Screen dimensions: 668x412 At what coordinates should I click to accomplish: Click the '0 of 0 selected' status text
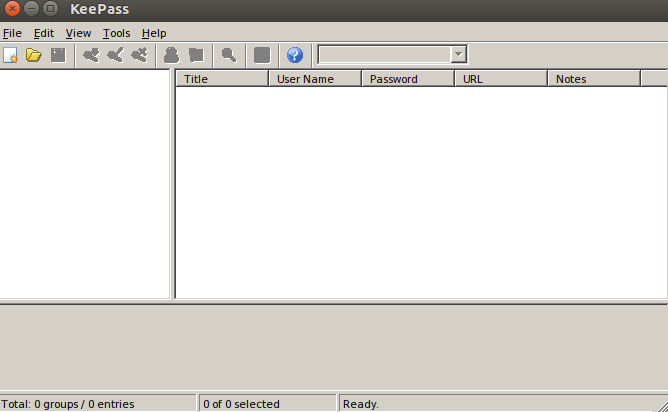point(242,404)
